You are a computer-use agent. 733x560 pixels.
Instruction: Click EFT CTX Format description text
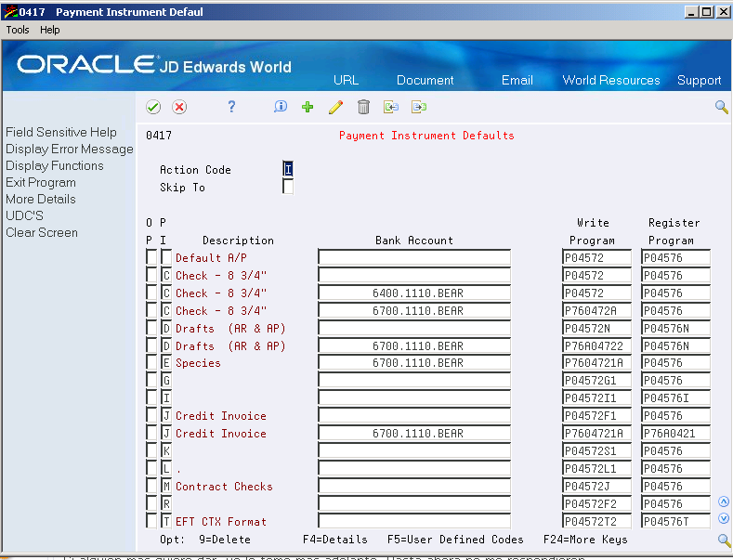click(221, 522)
